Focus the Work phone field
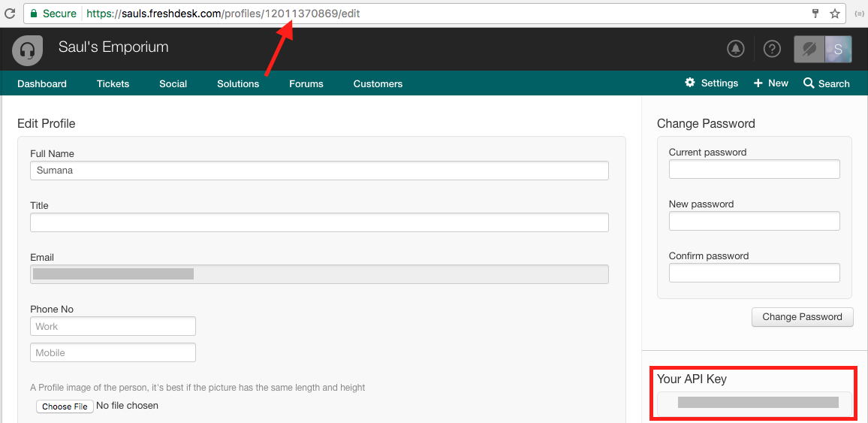 113,326
